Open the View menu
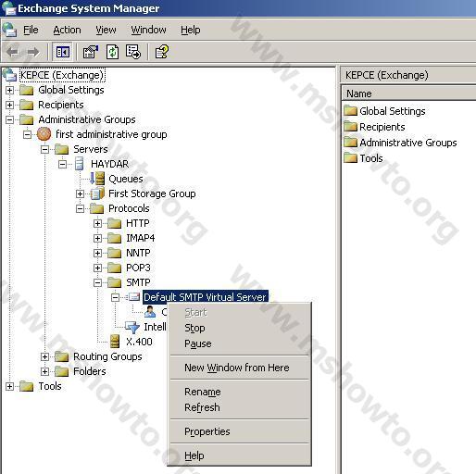The image size is (476, 474). [106, 30]
